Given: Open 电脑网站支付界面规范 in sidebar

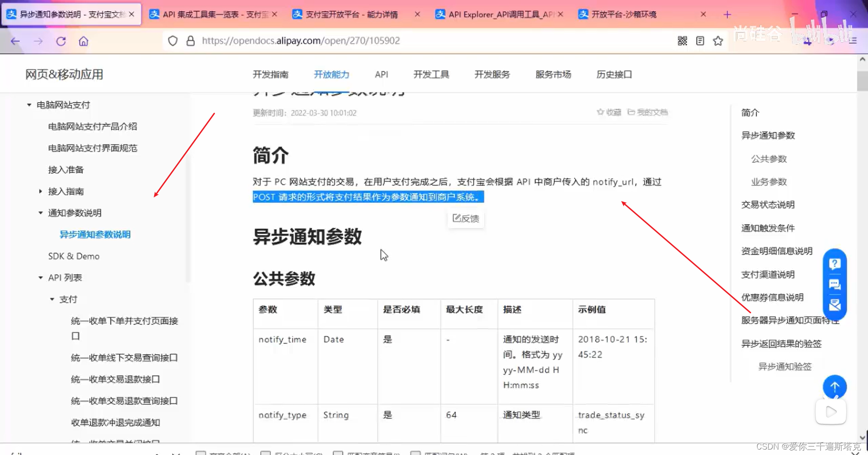Looking at the screenshot, I should click(x=93, y=148).
